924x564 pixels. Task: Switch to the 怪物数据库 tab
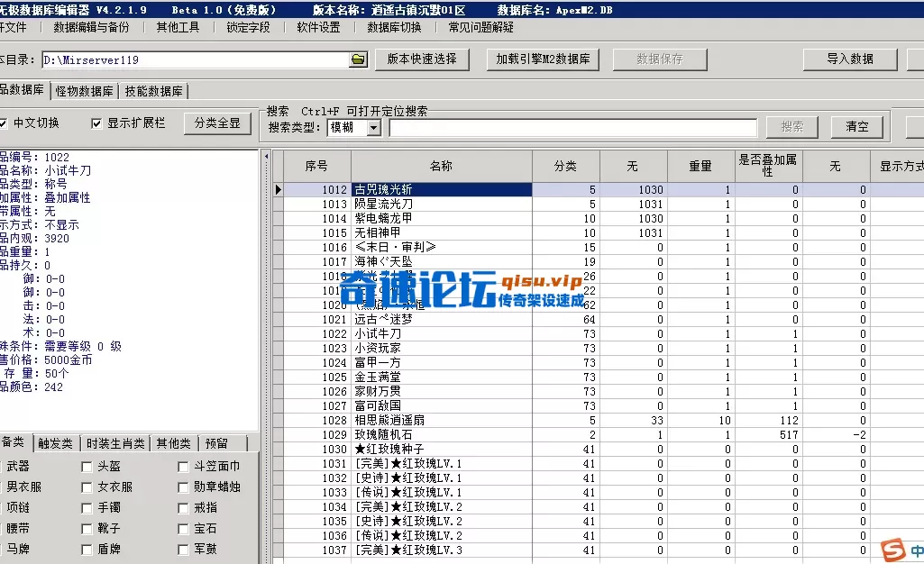click(x=84, y=91)
